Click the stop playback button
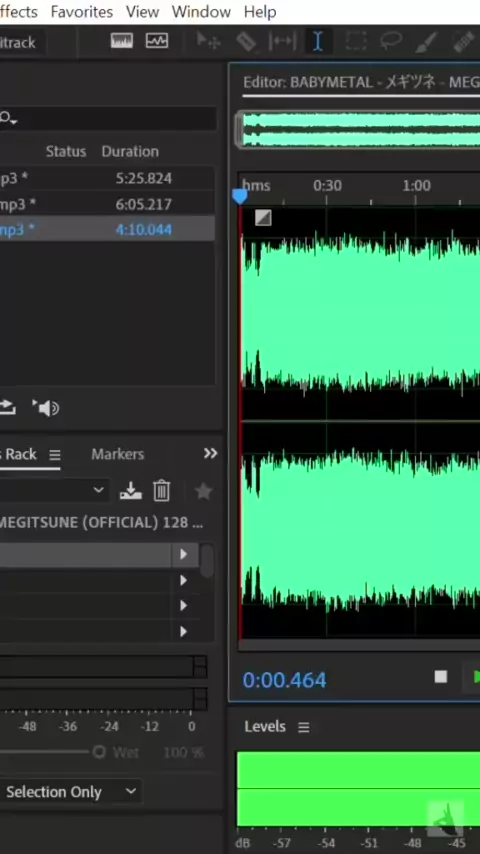Image resolution: width=480 pixels, height=854 pixels. [x=441, y=676]
